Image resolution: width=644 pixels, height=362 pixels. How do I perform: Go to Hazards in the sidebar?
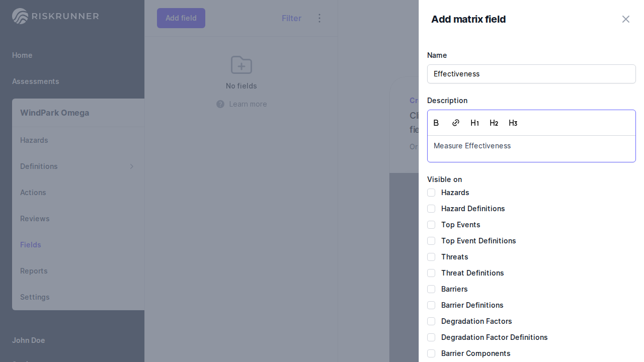coord(34,140)
